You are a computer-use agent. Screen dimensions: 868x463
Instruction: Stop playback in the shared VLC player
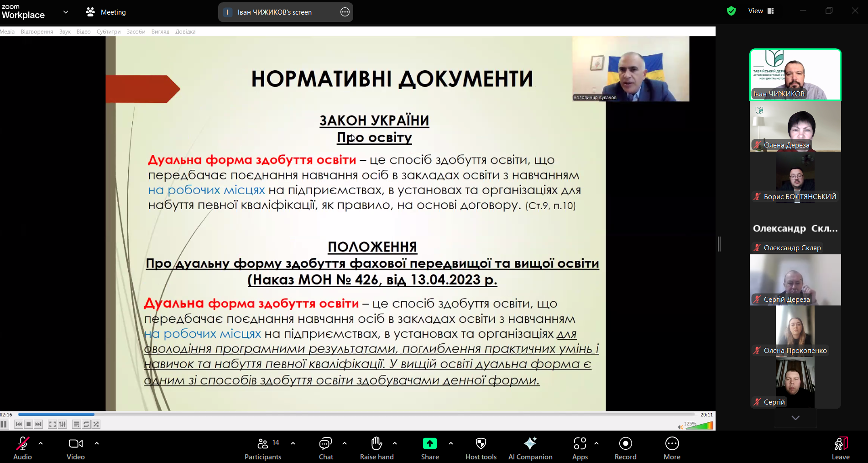[x=29, y=424]
